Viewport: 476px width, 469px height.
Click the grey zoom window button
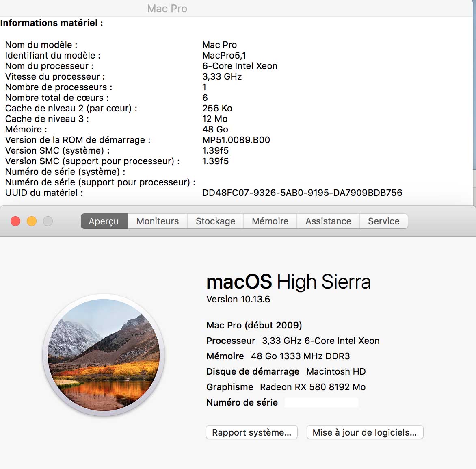(48, 221)
